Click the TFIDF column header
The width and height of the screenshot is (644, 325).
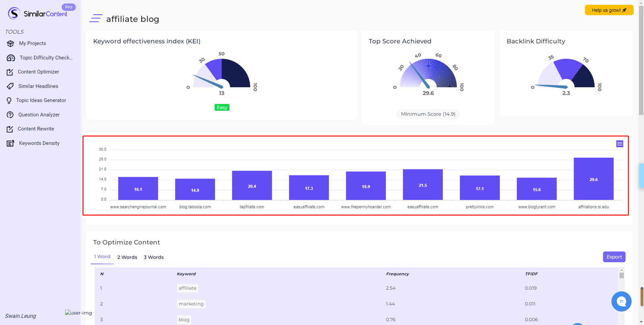pyautogui.click(x=531, y=274)
